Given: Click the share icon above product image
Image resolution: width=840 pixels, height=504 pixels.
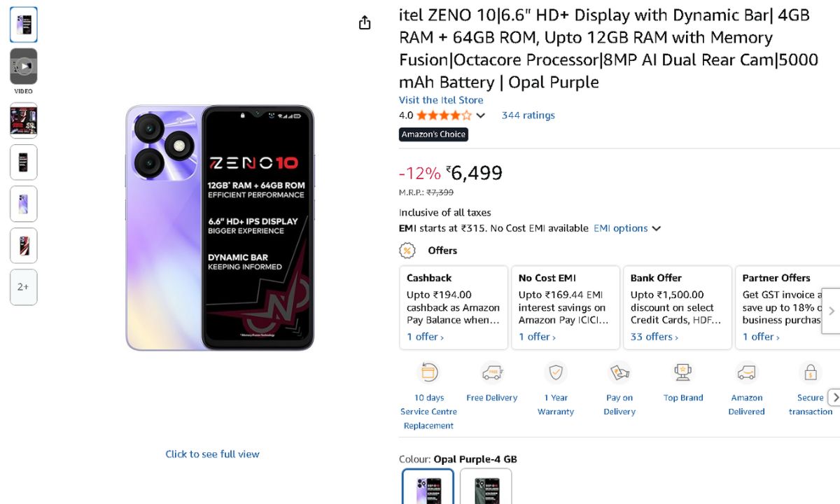Looking at the screenshot, I should pyautogui.click(x=365, y=23).
